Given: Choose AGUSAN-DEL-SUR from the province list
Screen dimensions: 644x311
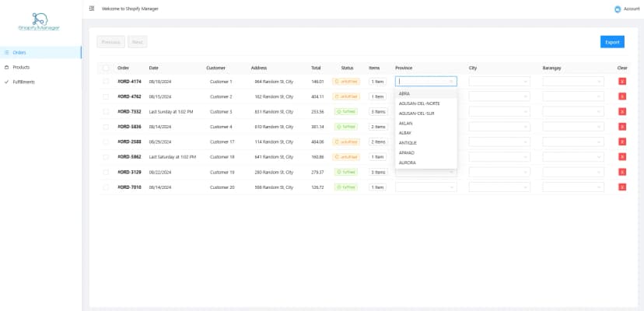Looking at the screenshot, I should point(426,114).
